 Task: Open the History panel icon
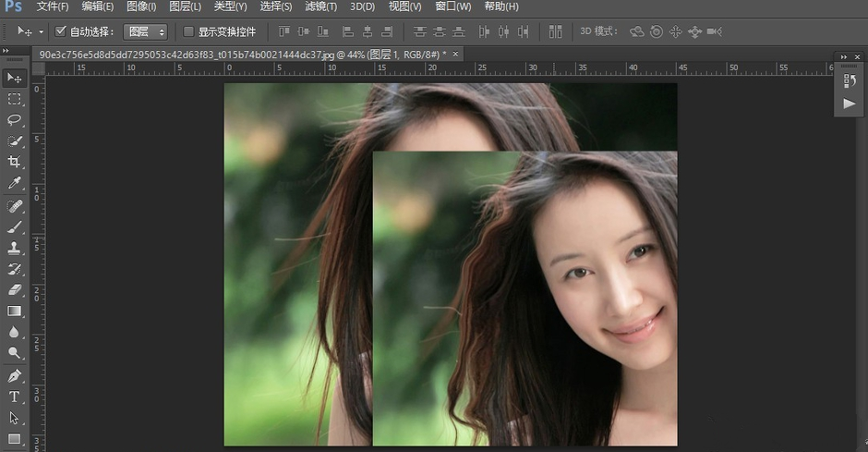[x=850, y=81]
